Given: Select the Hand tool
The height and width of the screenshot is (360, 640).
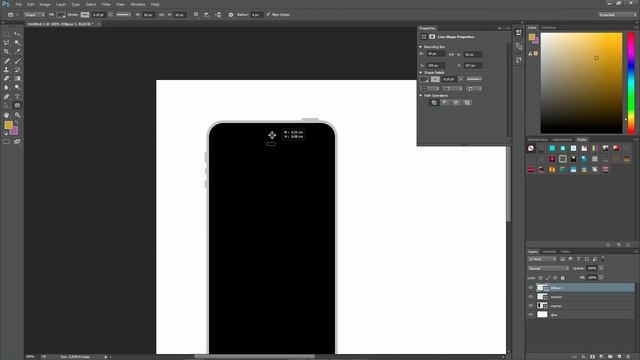Looking at the screenshot, I should pyautogui.click(x=6, y=115).
